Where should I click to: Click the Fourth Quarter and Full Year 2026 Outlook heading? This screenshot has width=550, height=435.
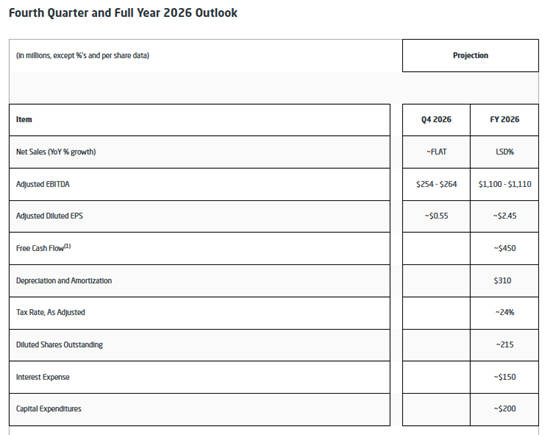[123, 13]
